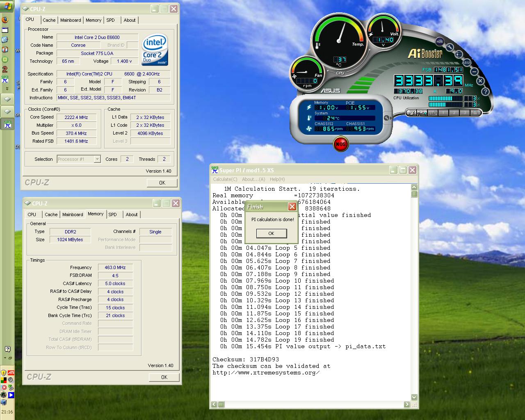This screenshot has width=525, height=420.
Task: Click Super PI horizontal scrollbar right arrow
Action: [407, 404]
